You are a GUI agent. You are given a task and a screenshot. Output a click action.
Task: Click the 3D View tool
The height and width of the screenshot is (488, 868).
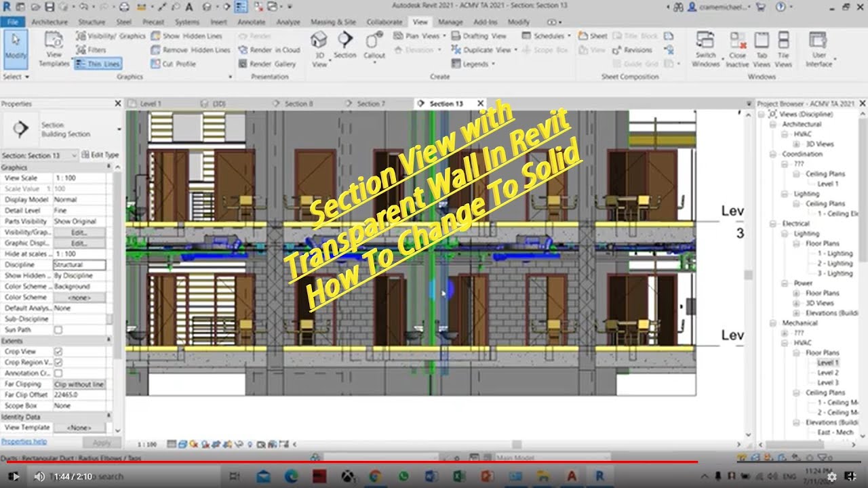(319, 49)
